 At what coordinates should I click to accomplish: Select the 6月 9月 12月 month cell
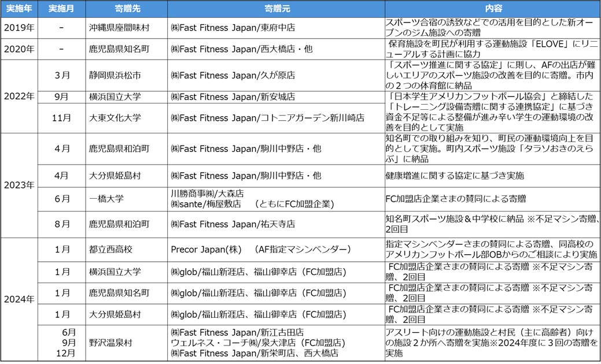(61, 343)
